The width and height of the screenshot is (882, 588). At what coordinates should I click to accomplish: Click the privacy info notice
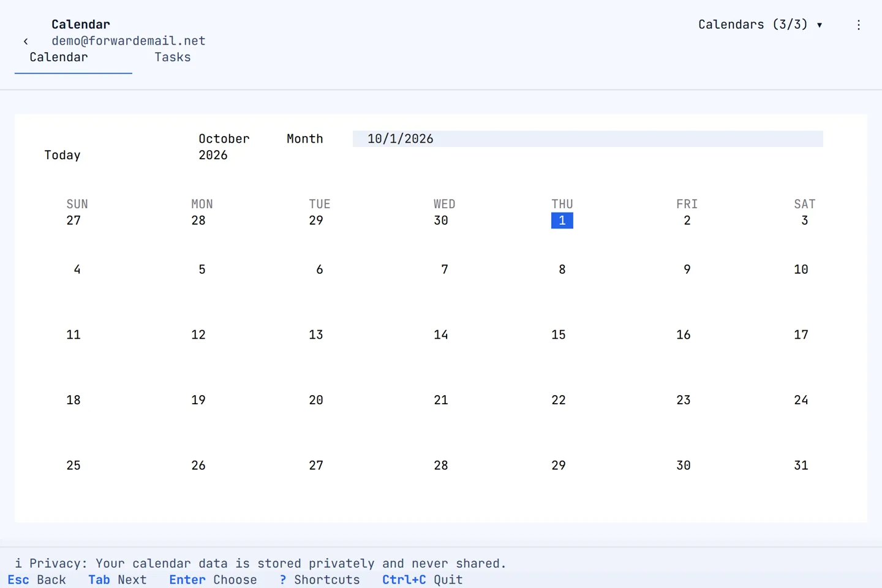[x=261, y=563]
